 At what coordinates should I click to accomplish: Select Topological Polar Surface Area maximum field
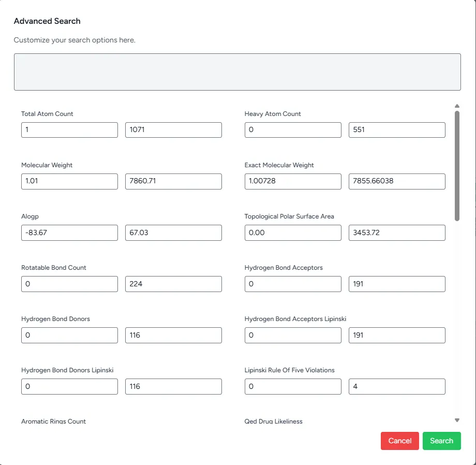click(x=397, y=232)
